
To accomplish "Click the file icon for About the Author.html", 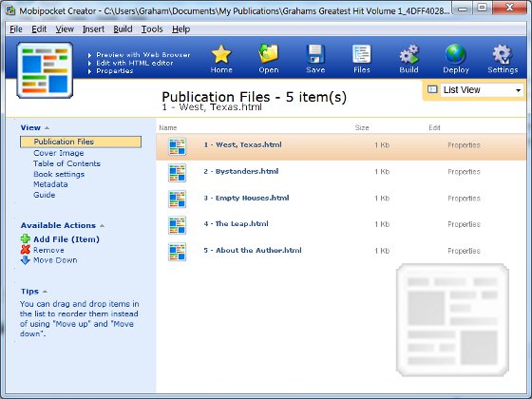I will 177,252.
